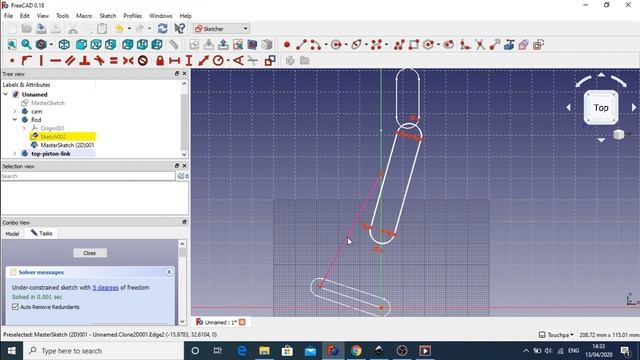Select the Create arc tool

pos(316,45)
